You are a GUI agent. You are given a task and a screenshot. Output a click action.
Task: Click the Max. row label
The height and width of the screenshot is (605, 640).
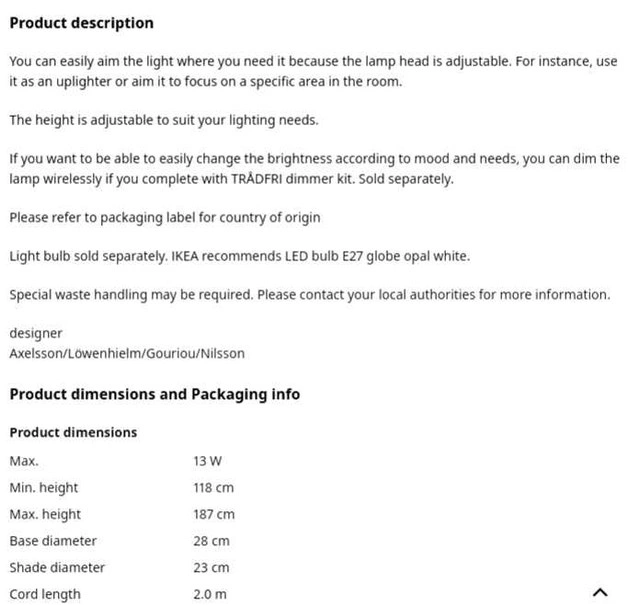pyautogui.click(x=24, y=461)
